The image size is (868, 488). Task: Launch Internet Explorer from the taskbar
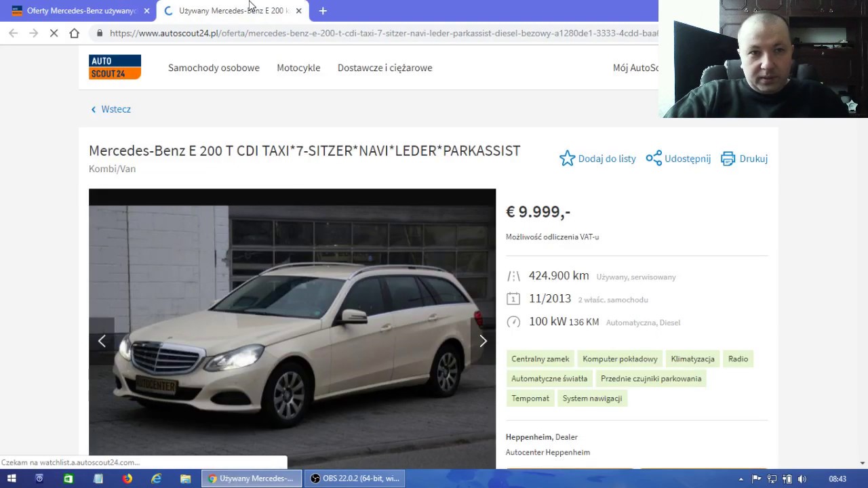pos(157,479)
